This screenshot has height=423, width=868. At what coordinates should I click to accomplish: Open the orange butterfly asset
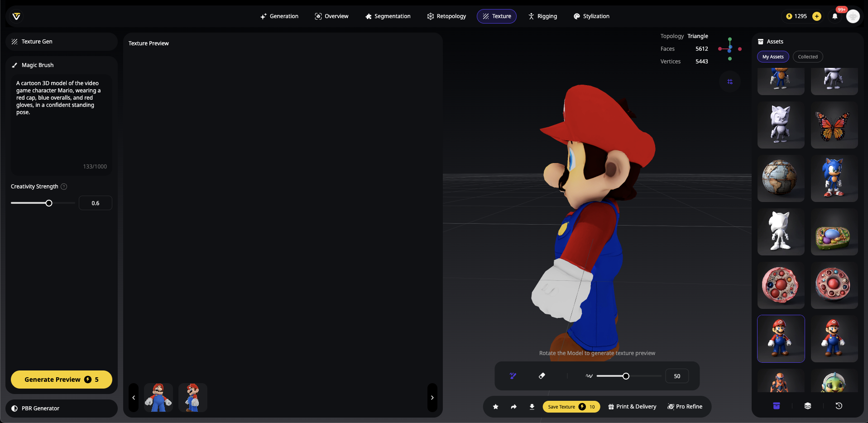point(834,125)
